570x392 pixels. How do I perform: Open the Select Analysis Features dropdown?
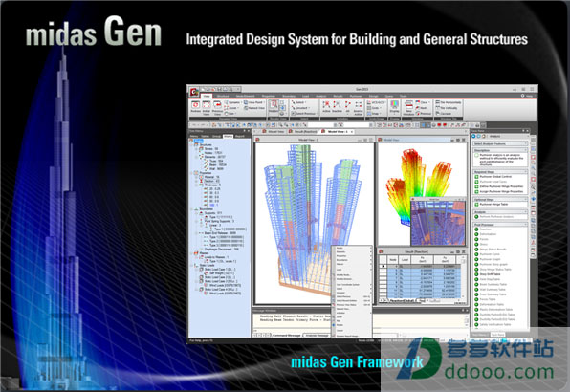pyautogui.click(x=500, y=143)
